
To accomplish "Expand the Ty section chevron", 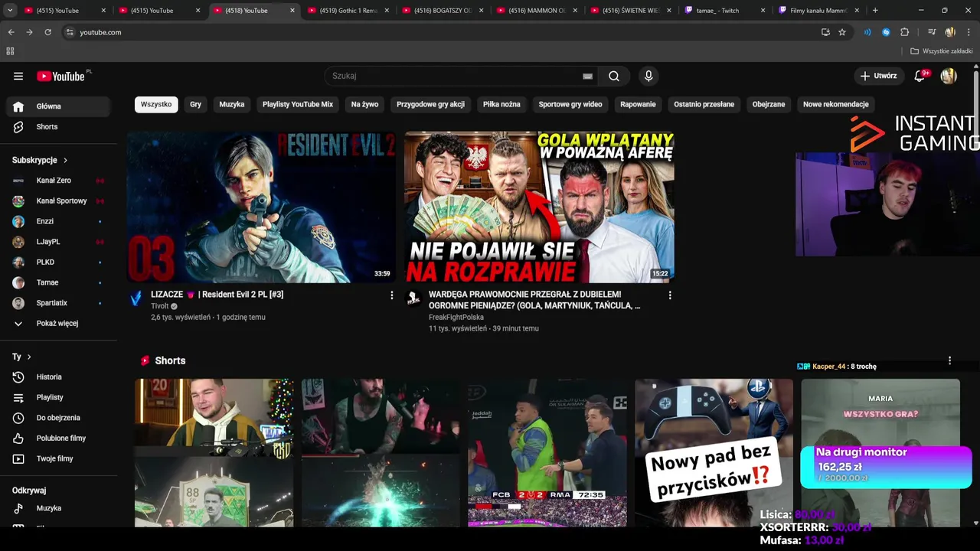I will (x=29, y=357).
